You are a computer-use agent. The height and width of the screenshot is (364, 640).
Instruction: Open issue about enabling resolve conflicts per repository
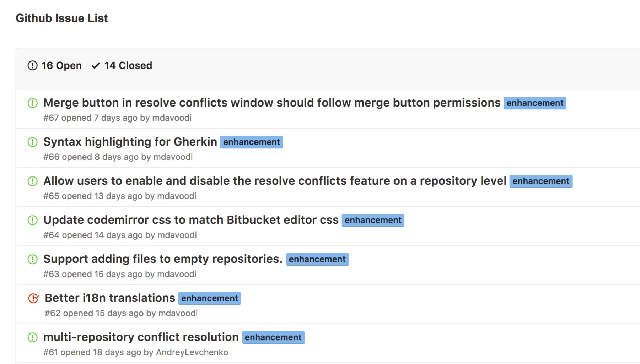275,181
